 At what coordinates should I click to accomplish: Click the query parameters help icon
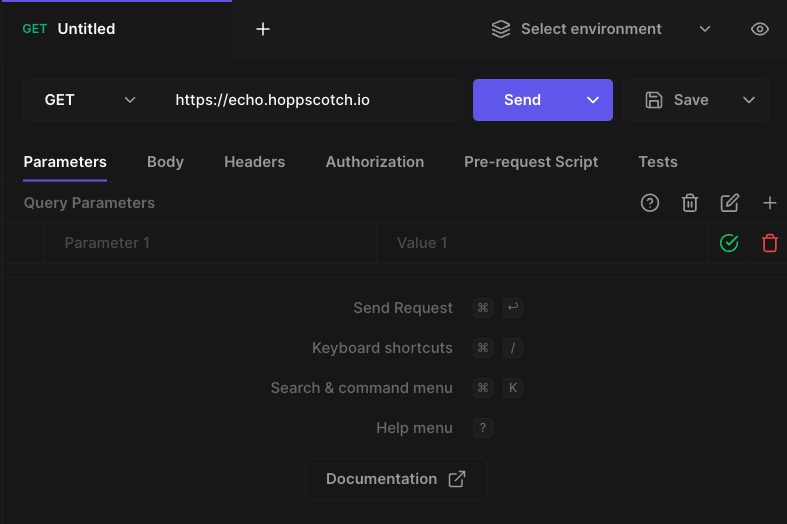[649, 203]
